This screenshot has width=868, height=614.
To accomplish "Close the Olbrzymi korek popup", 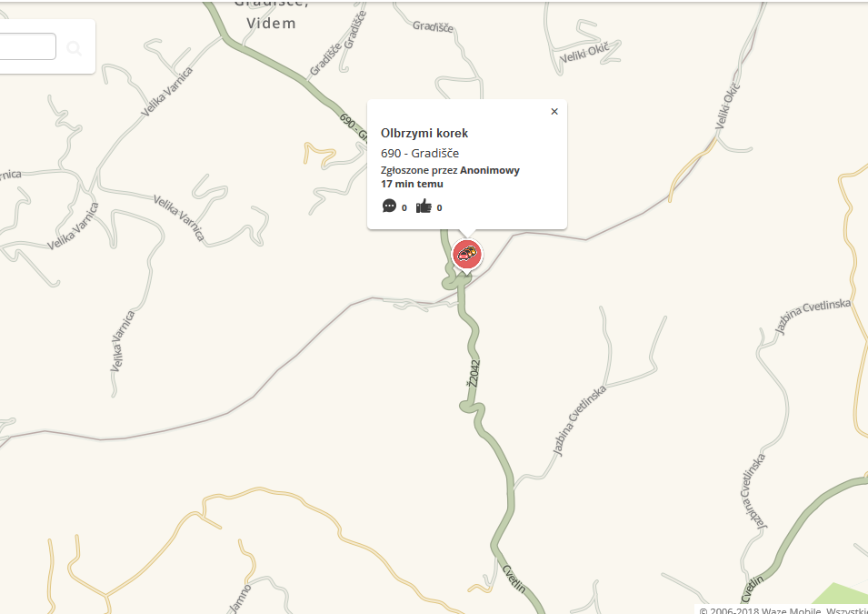I will click(554, 111).
